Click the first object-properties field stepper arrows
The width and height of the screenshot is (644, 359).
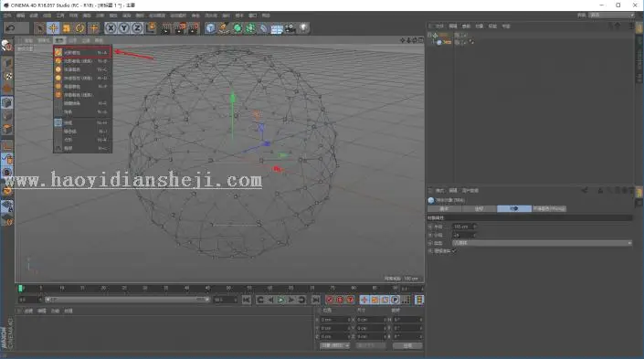[x=475, y=227]
